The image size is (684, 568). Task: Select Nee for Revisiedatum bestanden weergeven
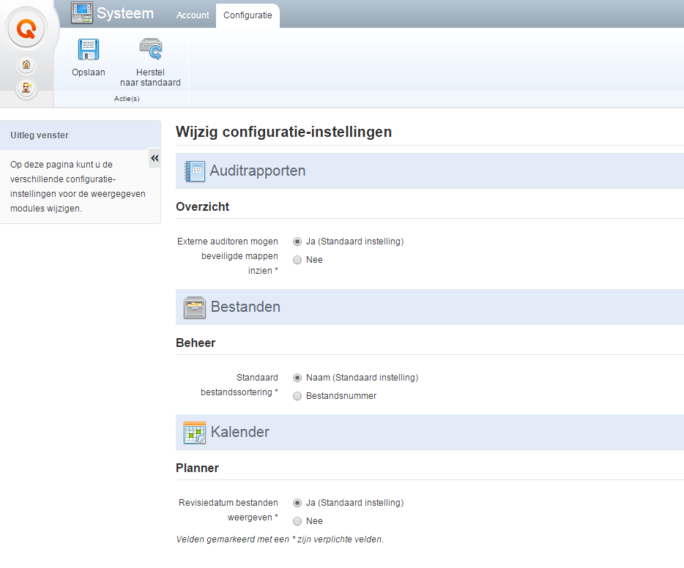(x=298, y=521)
